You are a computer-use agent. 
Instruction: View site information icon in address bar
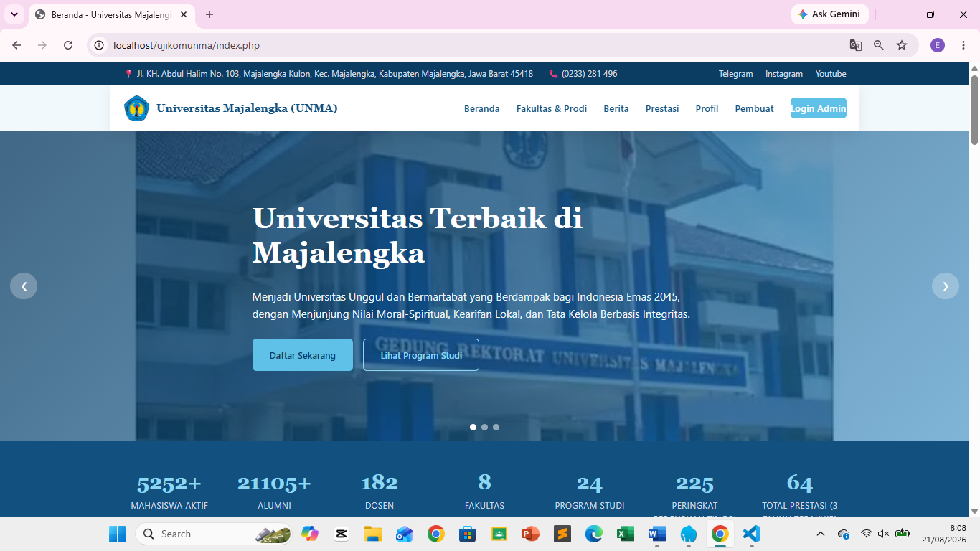tap(100, 45)
